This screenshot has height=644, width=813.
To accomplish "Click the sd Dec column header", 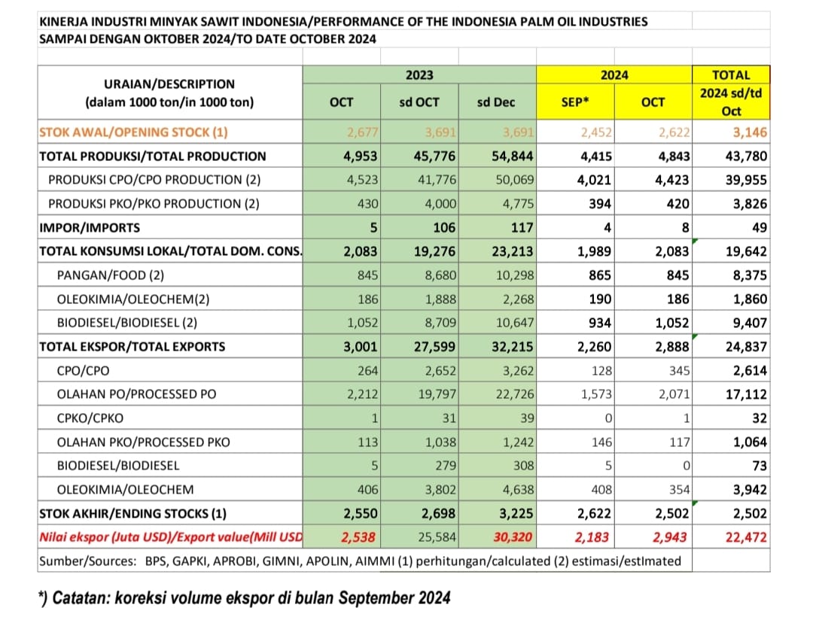I will click(497, 102).
